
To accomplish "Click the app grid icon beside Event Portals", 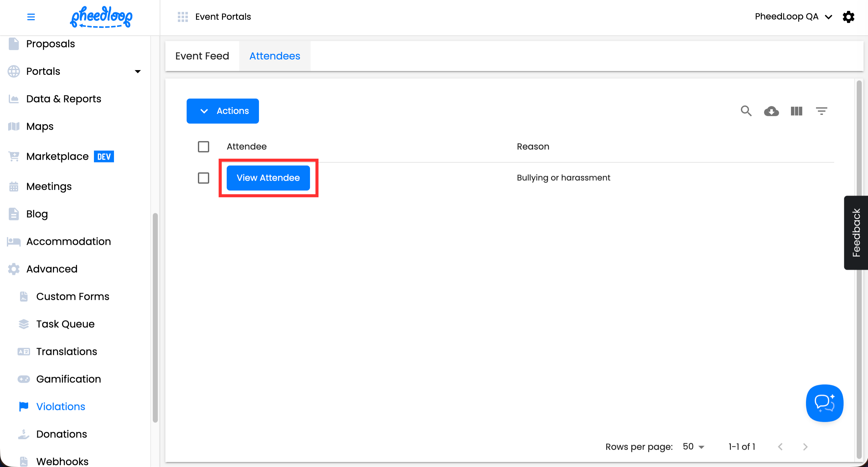I will click(x=183, y=17).
